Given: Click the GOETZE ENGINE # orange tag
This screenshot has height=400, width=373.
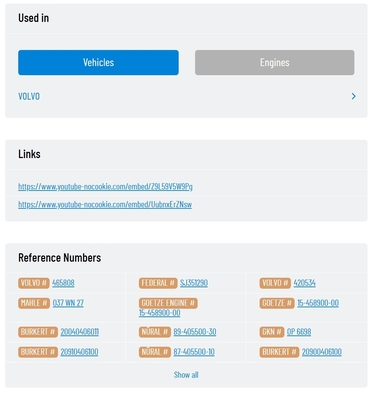Looking at the screenshot, I should click(x=168, y=303).
